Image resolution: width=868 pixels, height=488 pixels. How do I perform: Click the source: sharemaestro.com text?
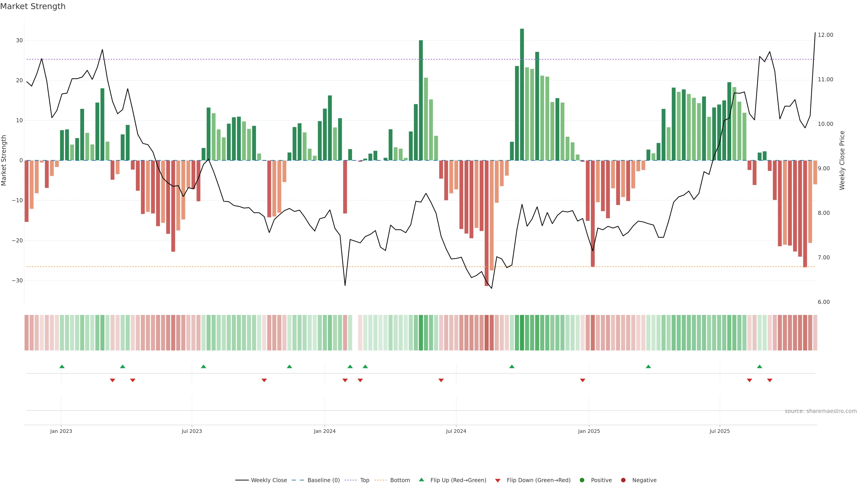tap(821, 411)
